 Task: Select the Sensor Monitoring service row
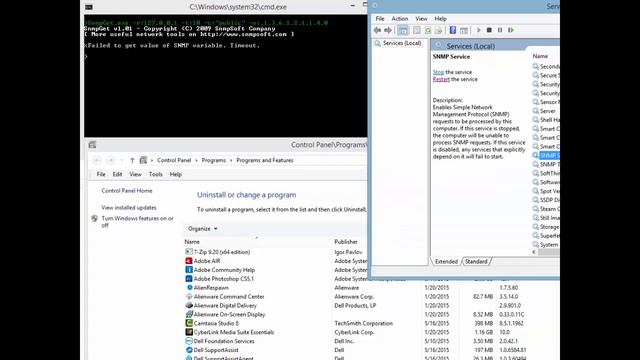546,102
